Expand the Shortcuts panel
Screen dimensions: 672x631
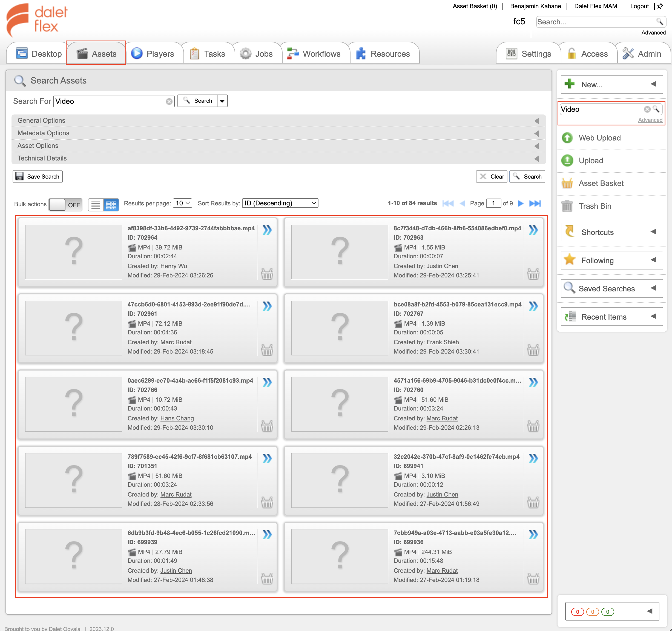[x=611, y=232]
